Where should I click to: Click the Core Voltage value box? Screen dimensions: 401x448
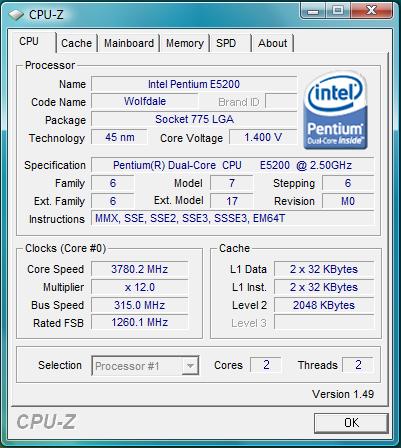pos(263,137)
